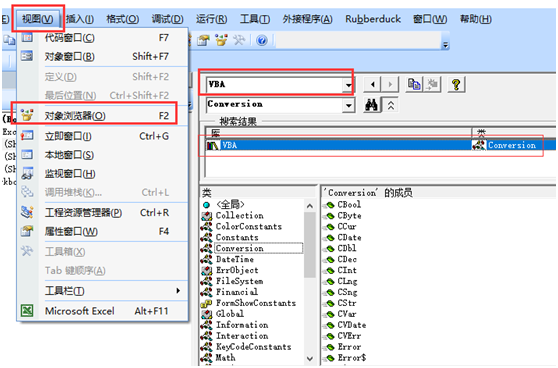Viewport: 558px width, 368px height.
Task: Select <全局> in the class list
Action: click(230, 204)
